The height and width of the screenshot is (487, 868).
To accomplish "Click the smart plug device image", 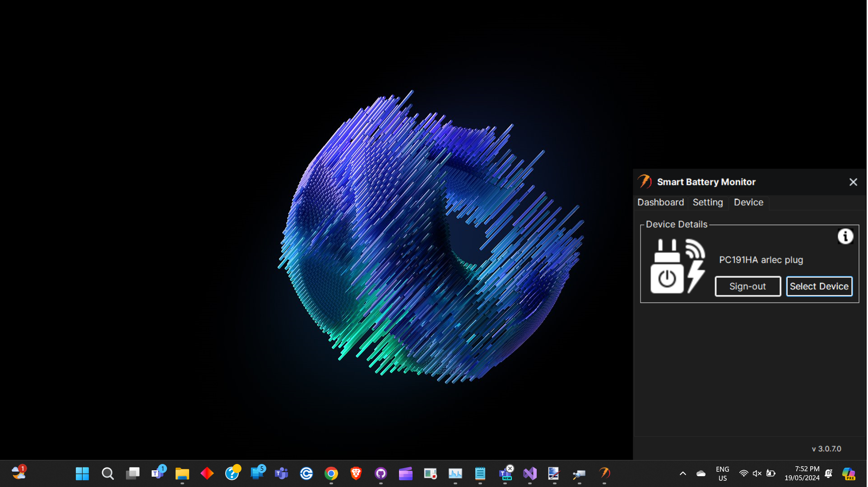I will [677, 266].
